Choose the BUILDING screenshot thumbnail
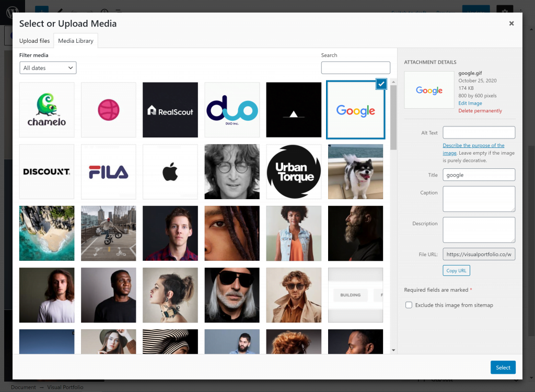The width and height of the screenshot is (535, 392). (355, 295)
